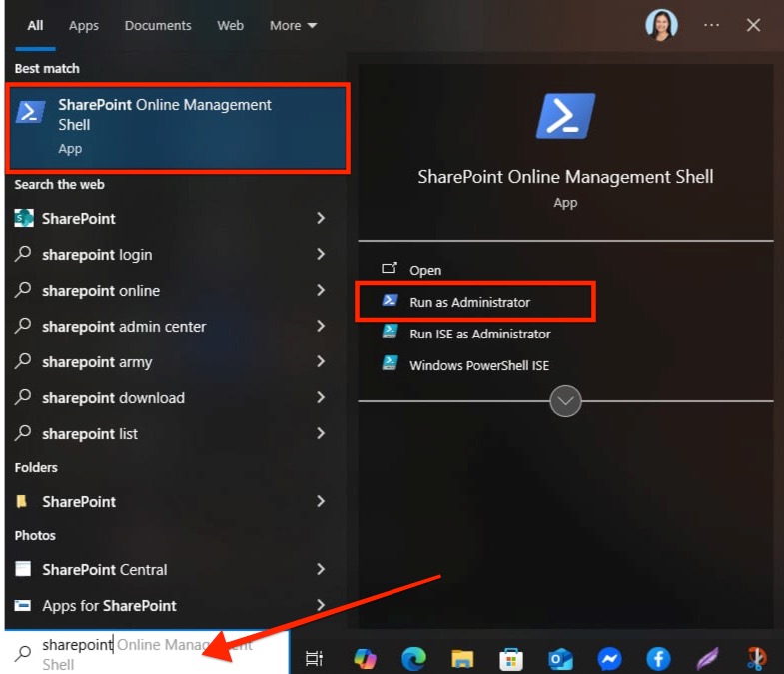Open Microsoft Store from the taskbar
The height and width of the screenshot is (674, 784).
511,659
